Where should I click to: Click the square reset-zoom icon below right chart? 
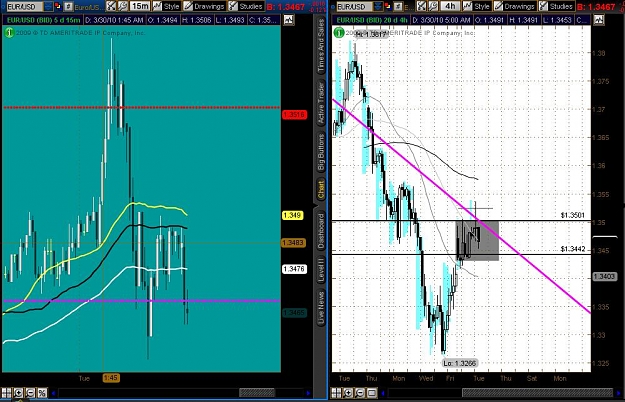[x=372, y=393]
